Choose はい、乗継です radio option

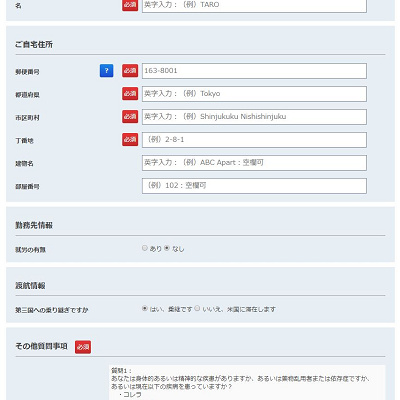(145, 308)
